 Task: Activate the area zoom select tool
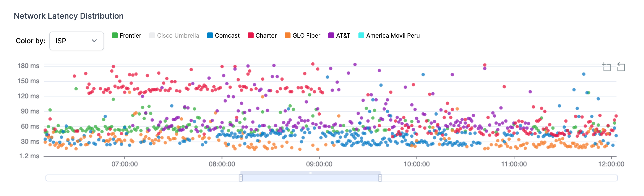coord(606,67)
